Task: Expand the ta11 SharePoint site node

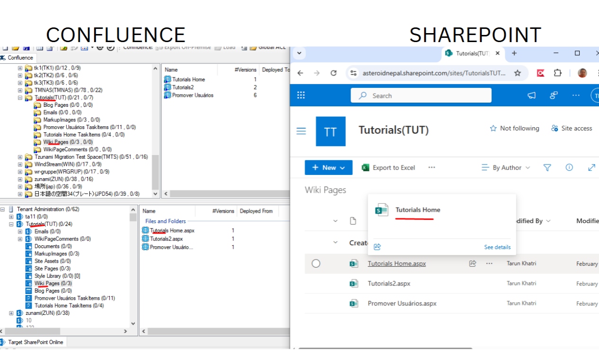Action: click(x=11, y=217)
